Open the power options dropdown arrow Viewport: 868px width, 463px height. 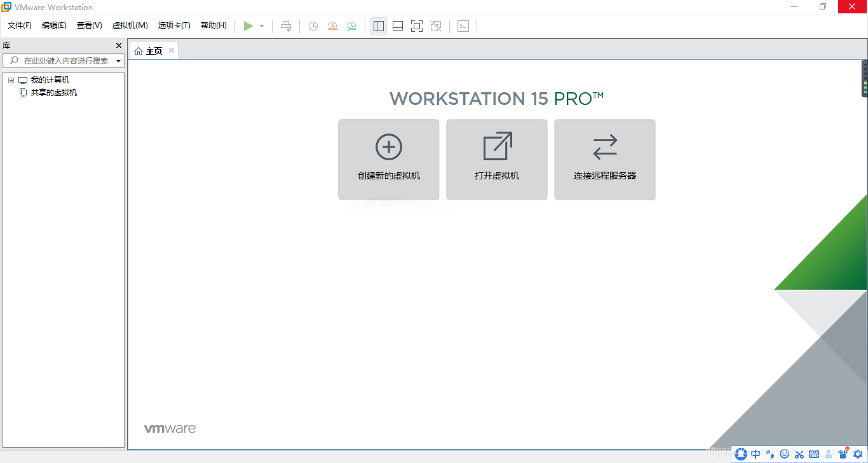pos(262,26)
